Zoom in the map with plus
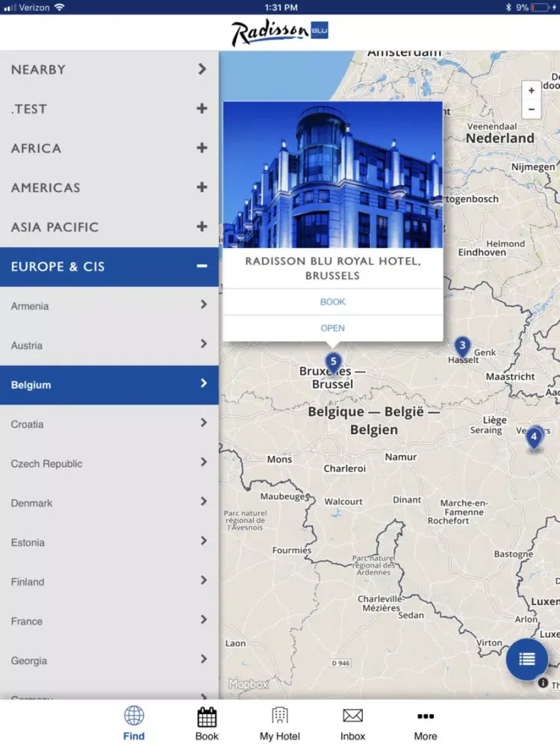Screen dimensions: 560x747 [x=532, y=90]
